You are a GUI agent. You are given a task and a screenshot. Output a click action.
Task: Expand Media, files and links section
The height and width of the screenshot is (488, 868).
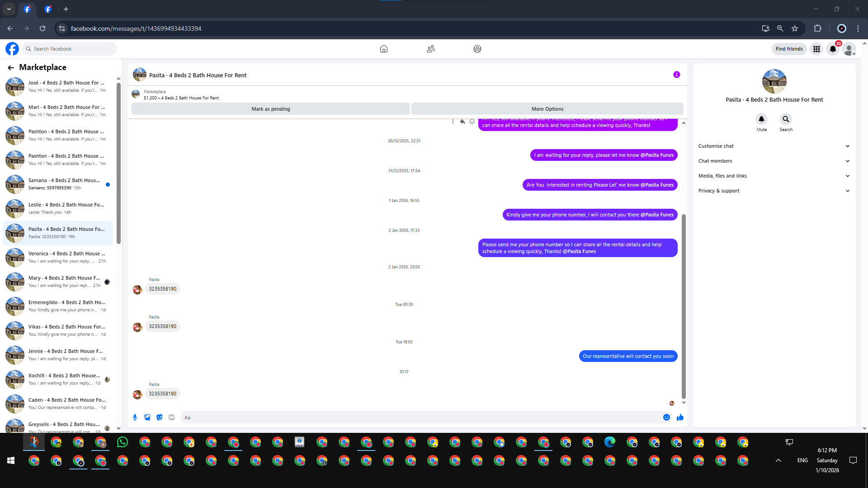774,176
